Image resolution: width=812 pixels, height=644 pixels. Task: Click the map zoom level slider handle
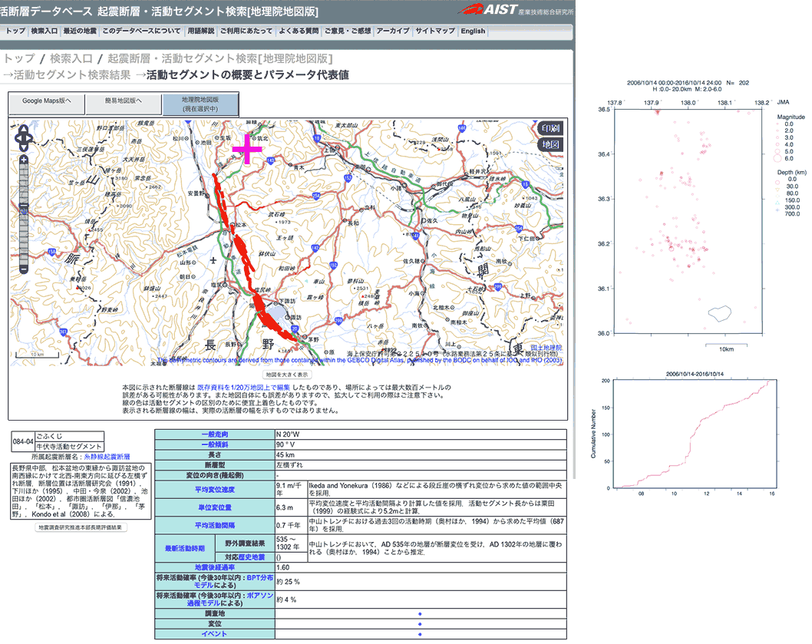click(24, 206)
